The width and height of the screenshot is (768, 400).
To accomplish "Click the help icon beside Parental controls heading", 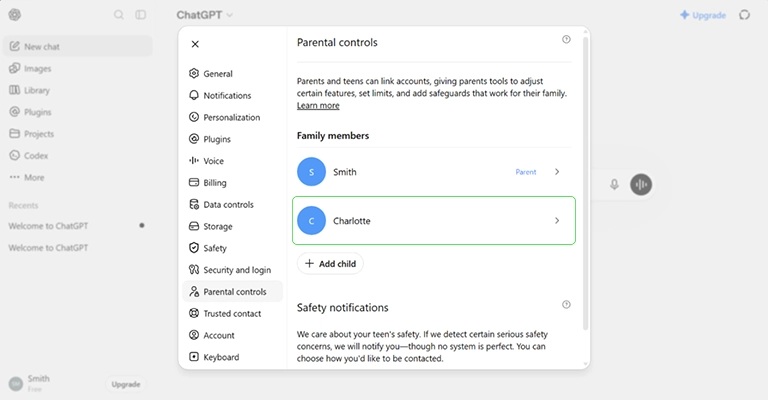I will [566, 39].
